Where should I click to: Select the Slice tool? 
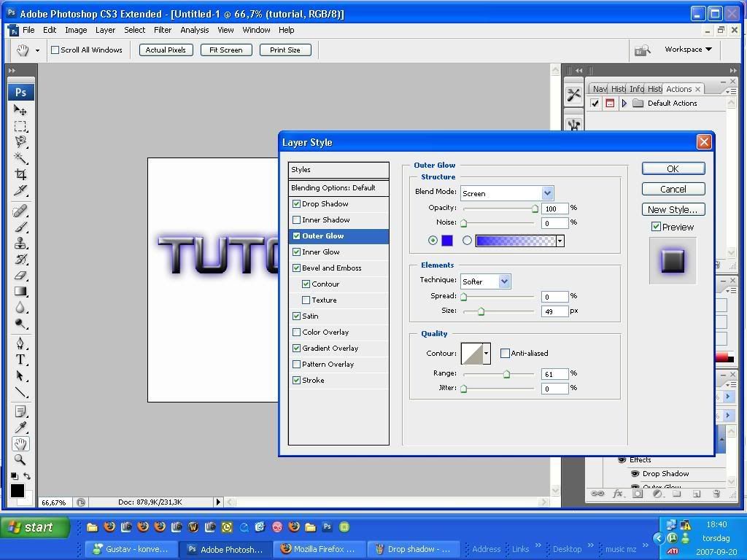20,190
